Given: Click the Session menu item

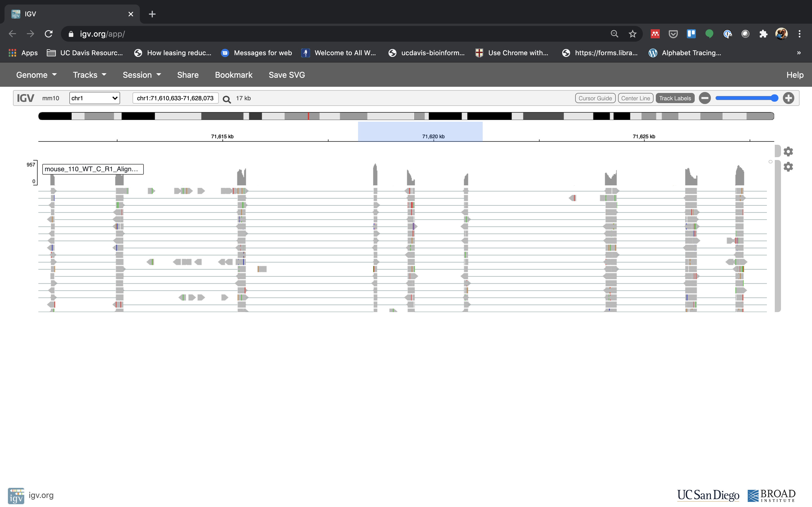Looking at the screenshot, I should (137, 74).
